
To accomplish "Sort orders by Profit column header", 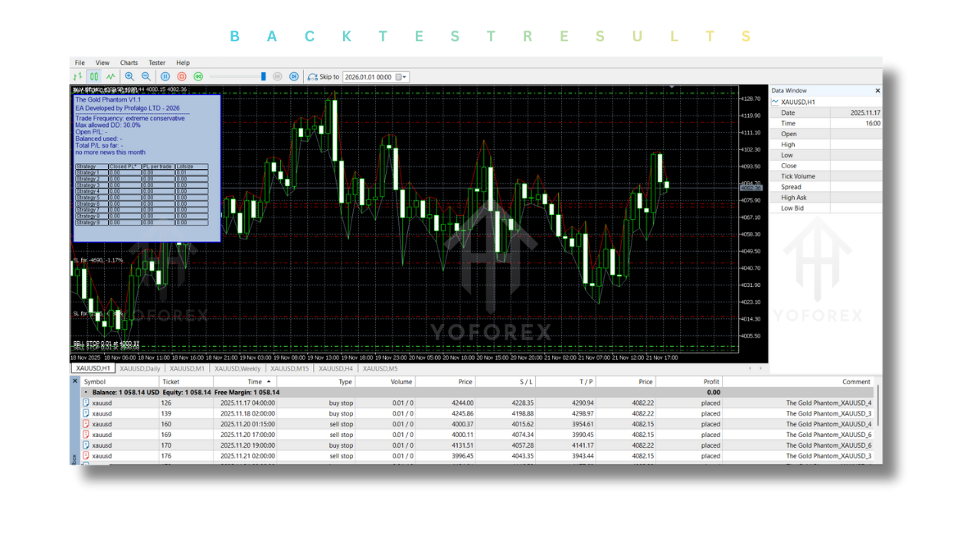I will [711, 382].
